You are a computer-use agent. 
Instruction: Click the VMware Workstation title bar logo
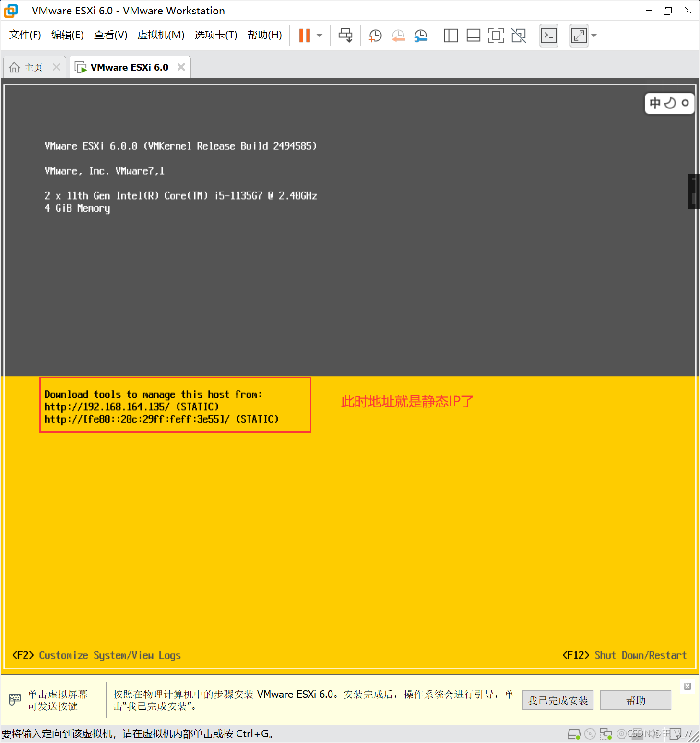(12, 11)
